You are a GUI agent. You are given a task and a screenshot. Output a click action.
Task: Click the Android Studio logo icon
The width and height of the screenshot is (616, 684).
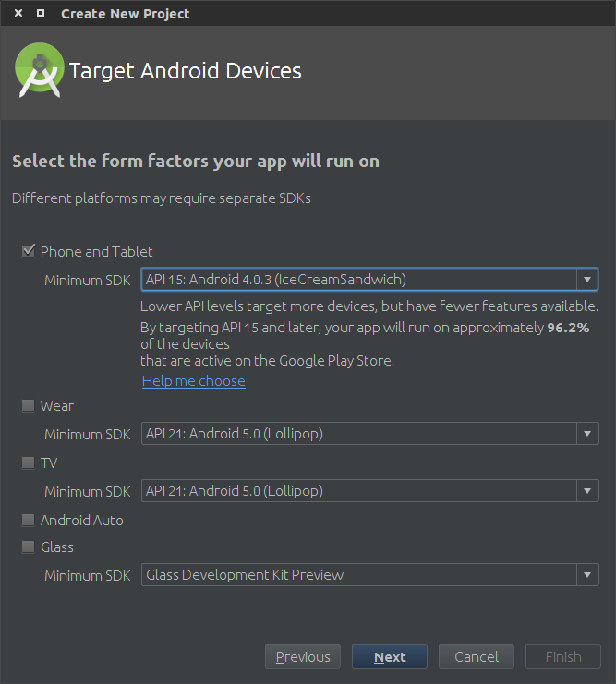pos(40,70)
